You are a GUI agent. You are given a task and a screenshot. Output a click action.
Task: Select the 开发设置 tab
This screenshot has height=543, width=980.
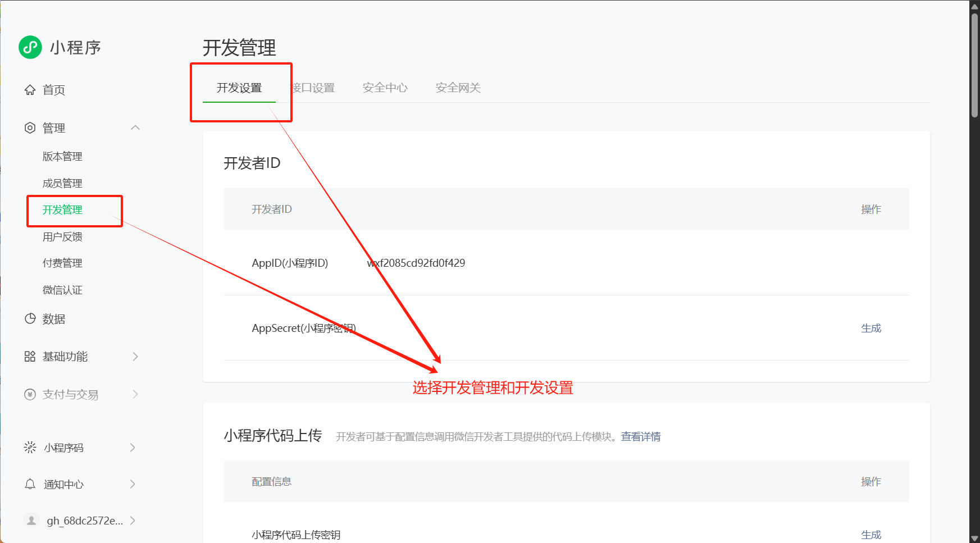(x=239, y=88)
